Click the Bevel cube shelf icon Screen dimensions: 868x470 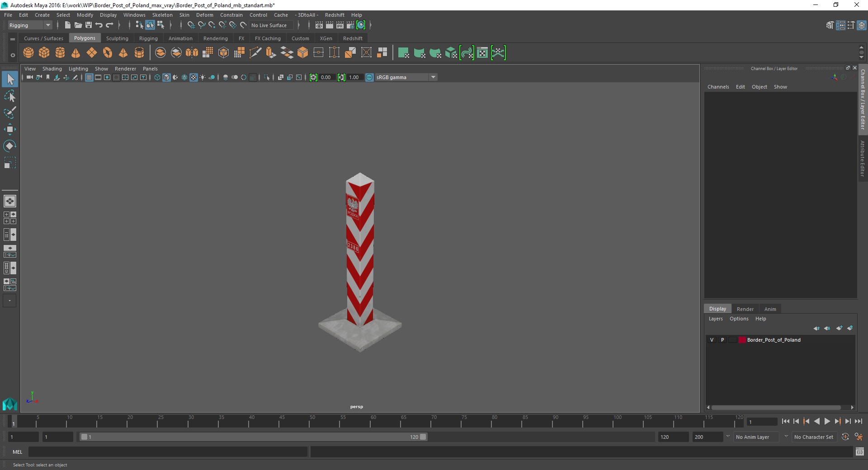click(x=303, y=53)
